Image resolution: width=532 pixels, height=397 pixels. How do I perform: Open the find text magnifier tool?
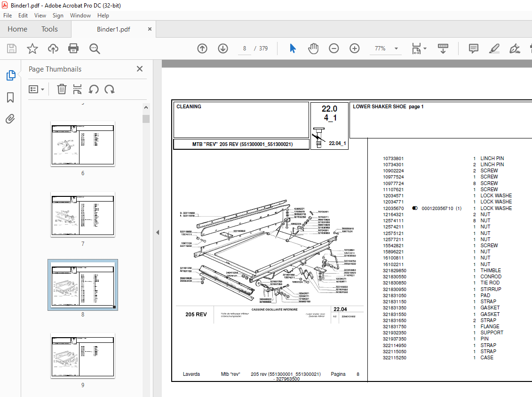pyautogui.click(x=95, y=49)
